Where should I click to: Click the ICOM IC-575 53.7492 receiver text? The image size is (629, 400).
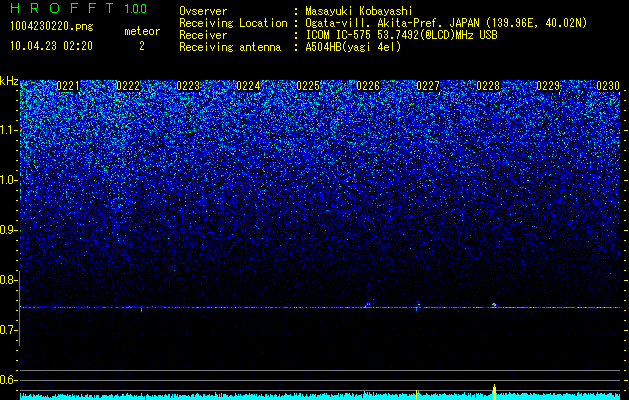(x=401, y=35)
